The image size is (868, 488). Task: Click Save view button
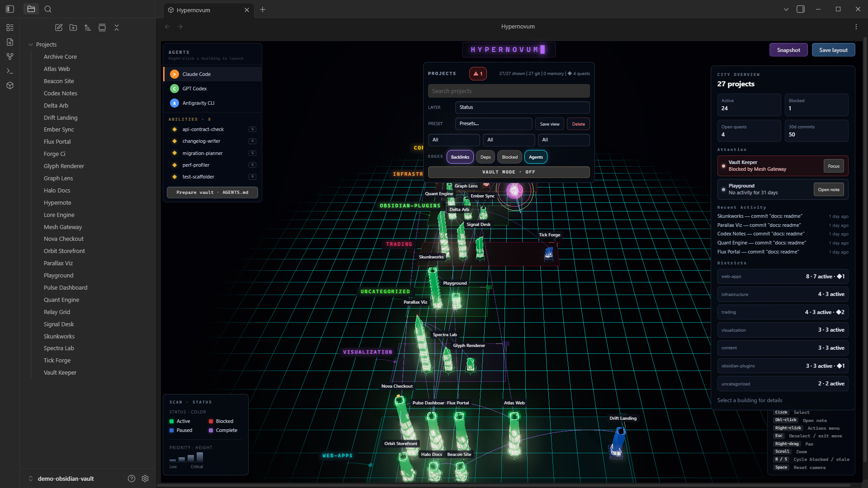(x=549, y=124)
